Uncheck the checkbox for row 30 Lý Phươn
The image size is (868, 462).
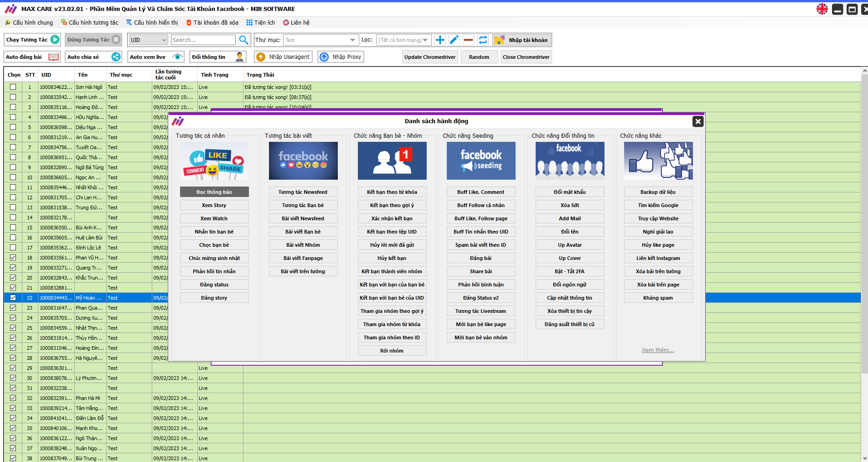13,378
